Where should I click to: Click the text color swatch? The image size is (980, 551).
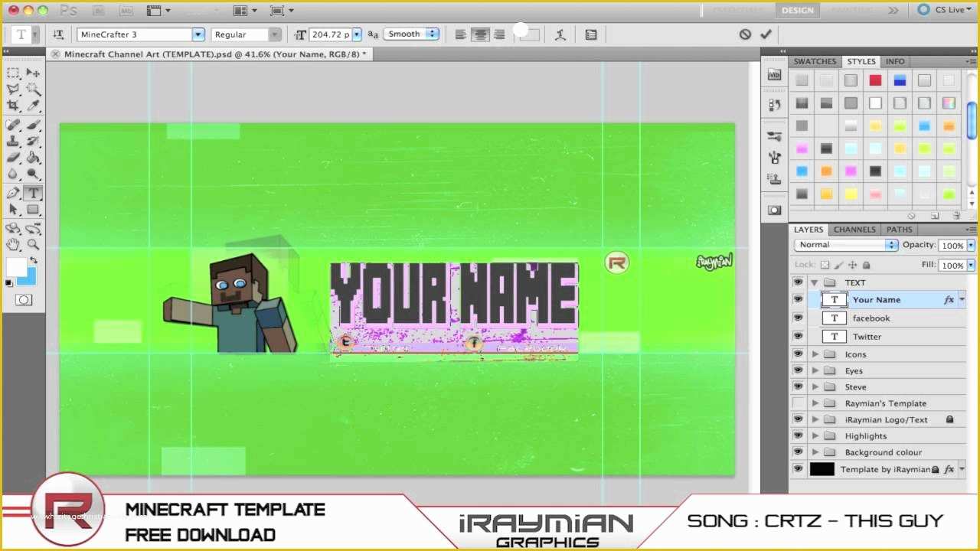pyautogui.click(x=529, y=34)
